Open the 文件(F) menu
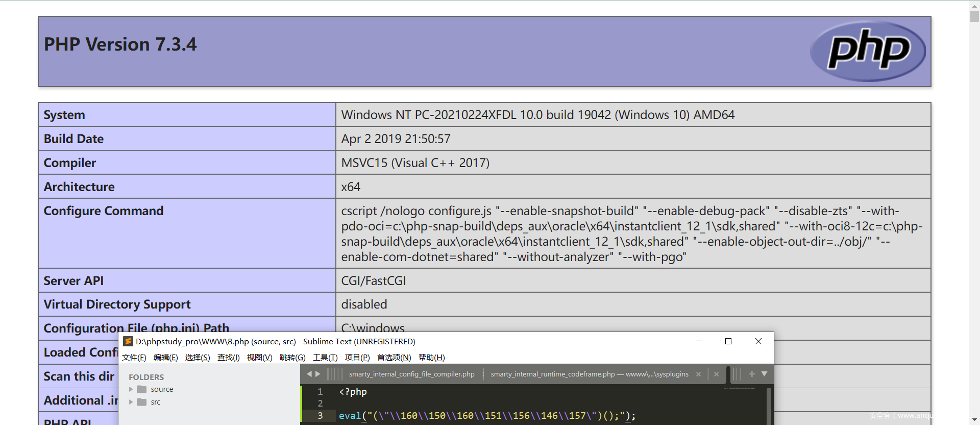The image size is (980, 425). [134, 358]
